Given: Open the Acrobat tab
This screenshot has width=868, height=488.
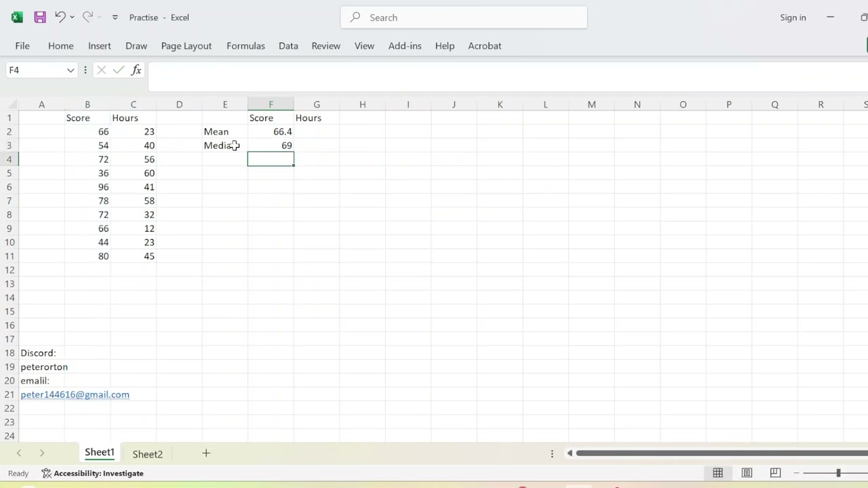Looking at the screenshot, I should point(485,45).
